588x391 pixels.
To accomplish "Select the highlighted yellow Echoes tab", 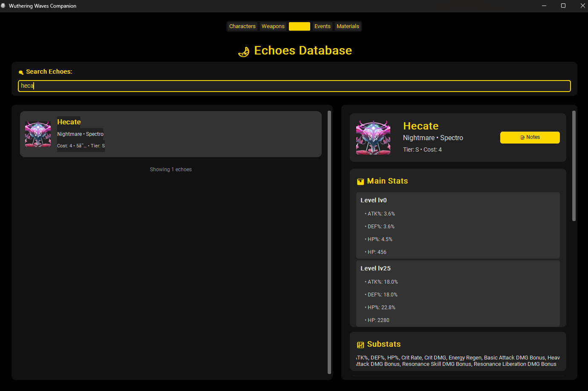I will coord(300,26).
